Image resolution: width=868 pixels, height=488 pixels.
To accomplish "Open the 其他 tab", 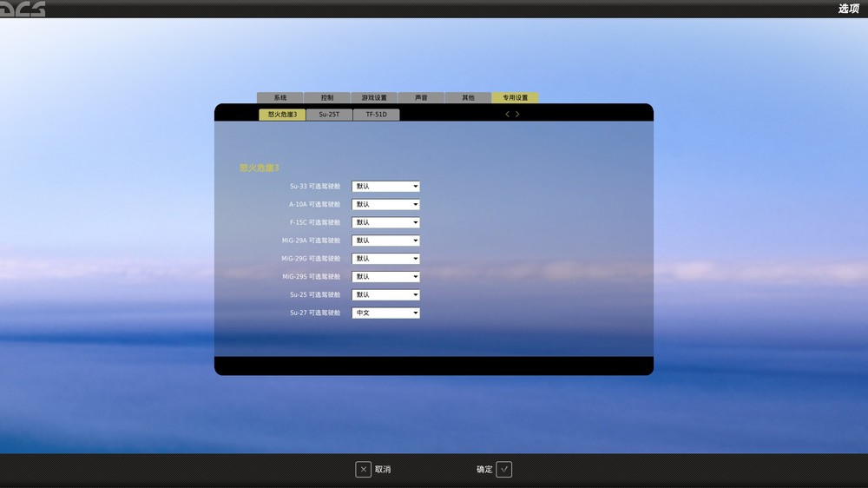I will coord(469,97).
